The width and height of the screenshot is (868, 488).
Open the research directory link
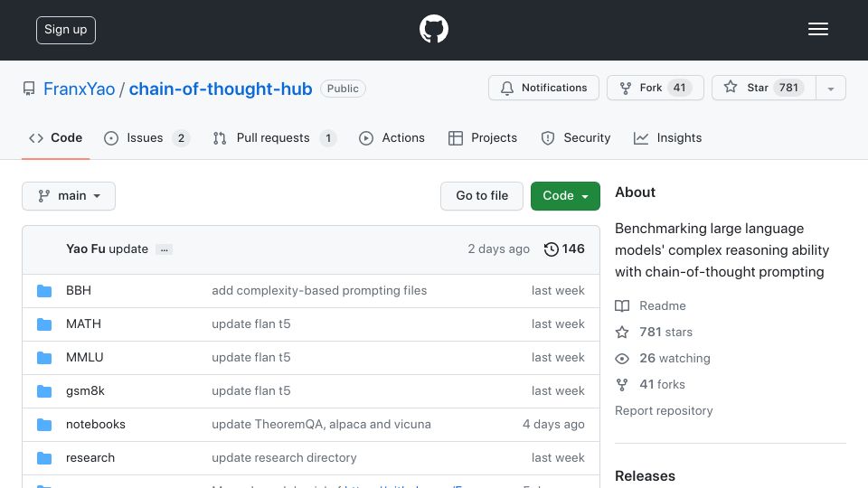tap(90, 457)
